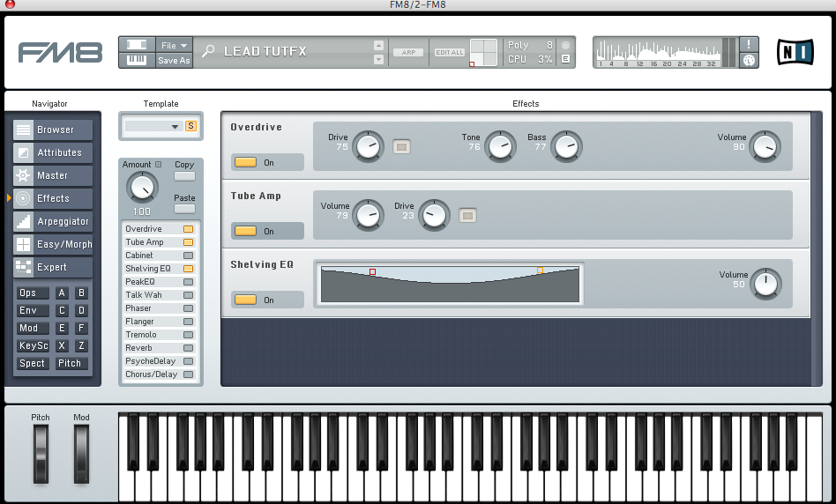Enable Reverb in the effects list
The image size is (836, 504).
pos(188,348)
